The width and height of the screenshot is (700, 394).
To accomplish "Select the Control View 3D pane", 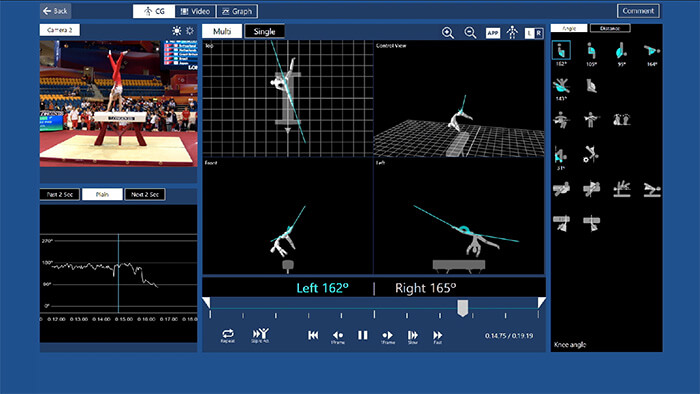I will pos(459,99).
